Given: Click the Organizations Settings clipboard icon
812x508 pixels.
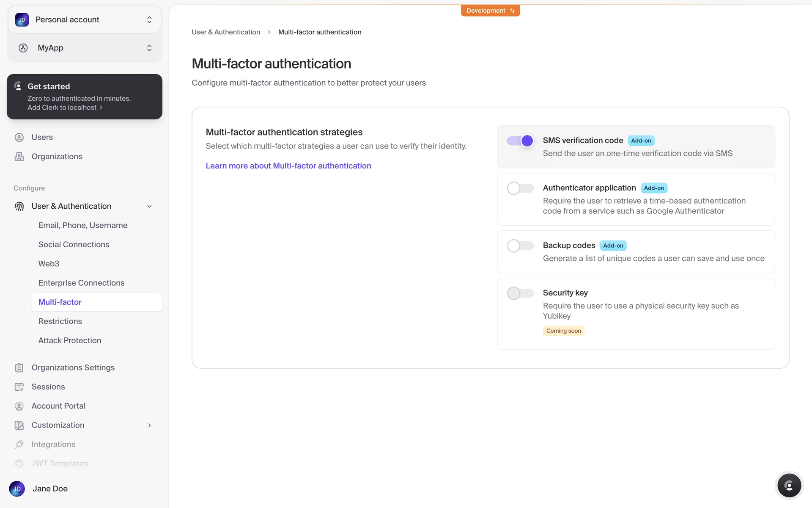Looking at the screenshot, I should pyautogui.click(x=19, y=367).
